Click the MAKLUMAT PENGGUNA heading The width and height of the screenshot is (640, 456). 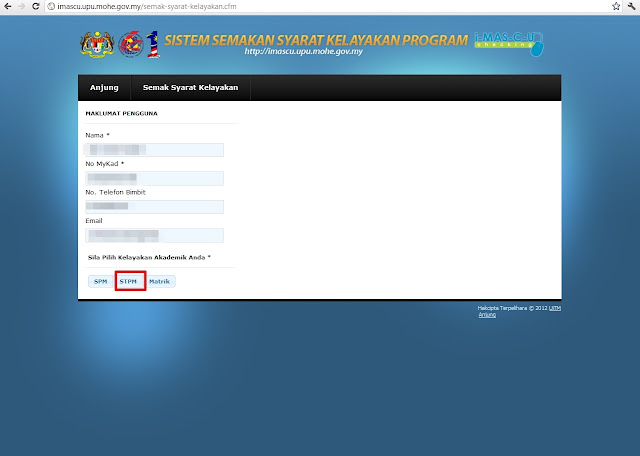point(121,113)
